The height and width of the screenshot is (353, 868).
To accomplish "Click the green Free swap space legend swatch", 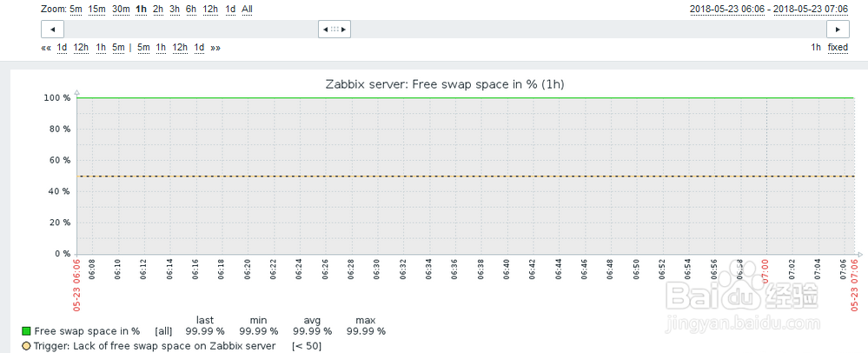I will coord(26,331).
